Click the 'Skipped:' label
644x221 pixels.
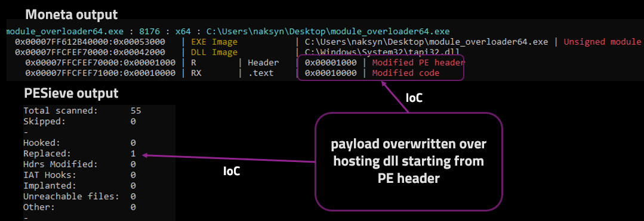click(44, 122)
